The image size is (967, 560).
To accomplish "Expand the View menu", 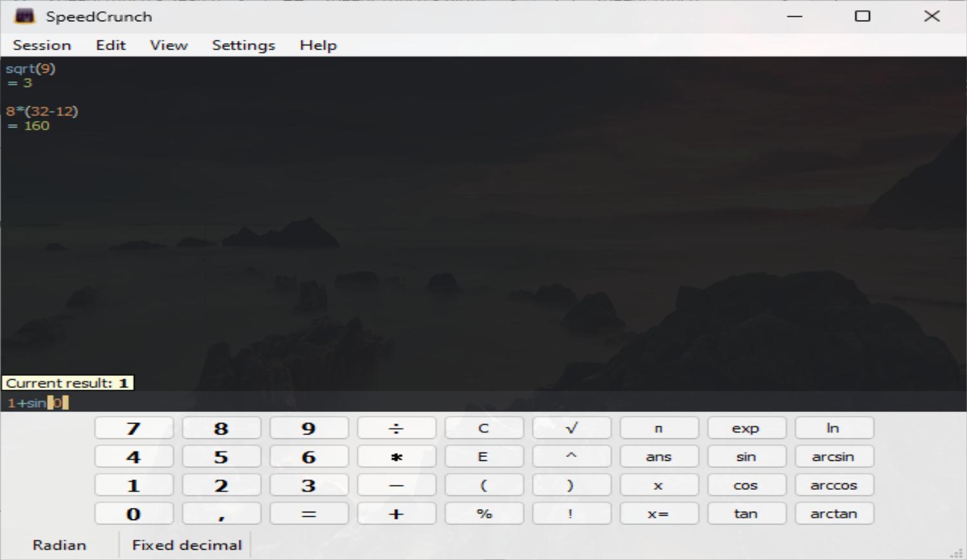I will tap(169, 45).
